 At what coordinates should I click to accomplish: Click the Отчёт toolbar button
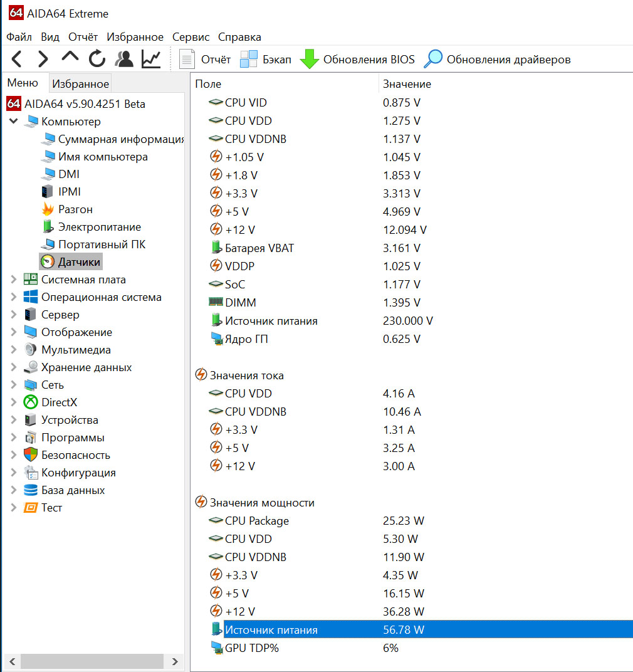(x=205, y=59)
